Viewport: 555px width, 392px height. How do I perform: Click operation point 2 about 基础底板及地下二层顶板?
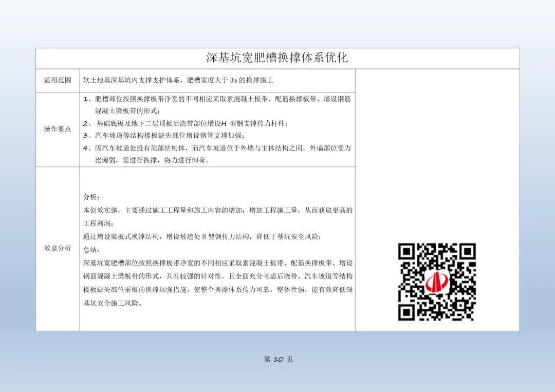186,123
